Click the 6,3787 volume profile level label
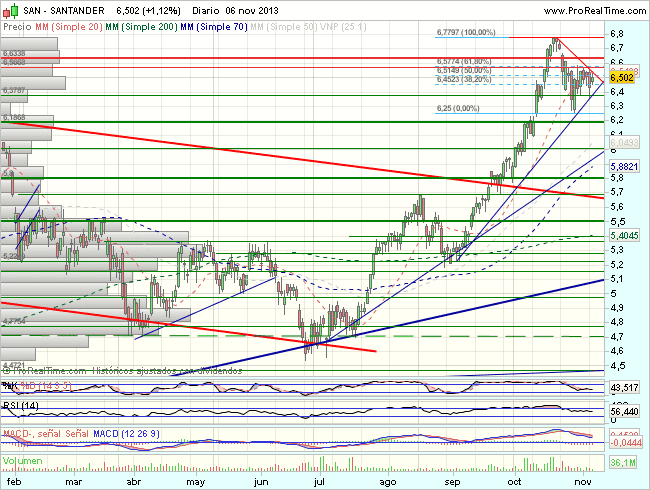The height and width of the screenshot is (490, 650). pyautogui.click(x=14, y=90)
